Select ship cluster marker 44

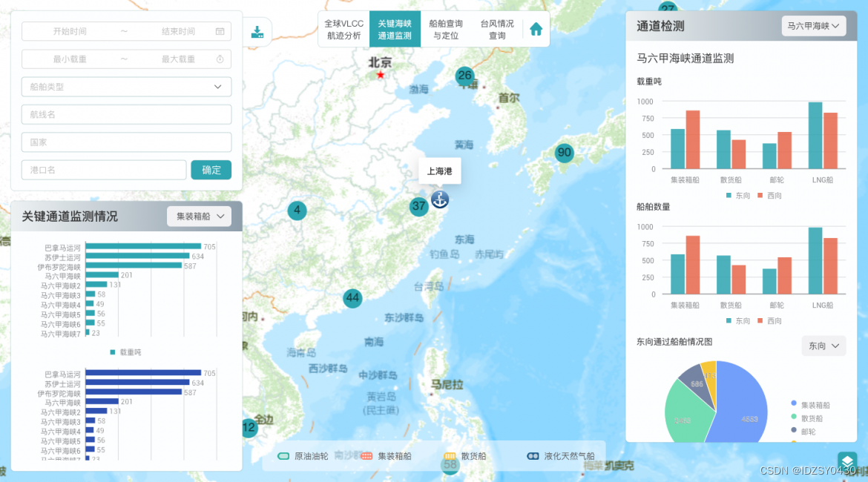click(x=352, y=299)
